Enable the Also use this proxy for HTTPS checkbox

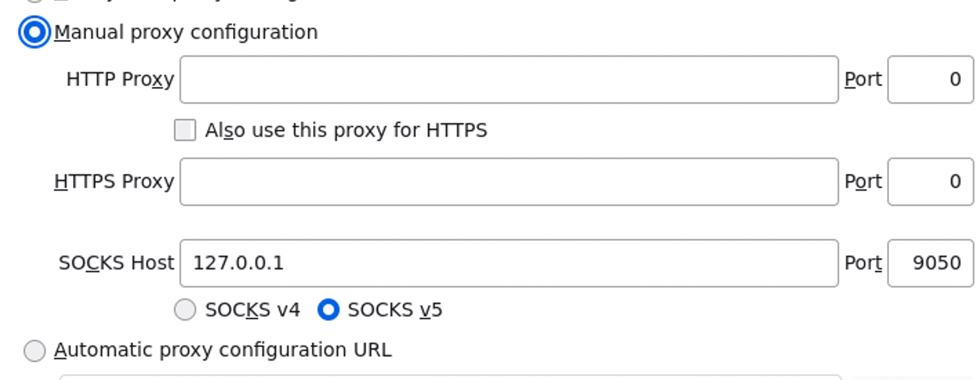tap(185, 130)
